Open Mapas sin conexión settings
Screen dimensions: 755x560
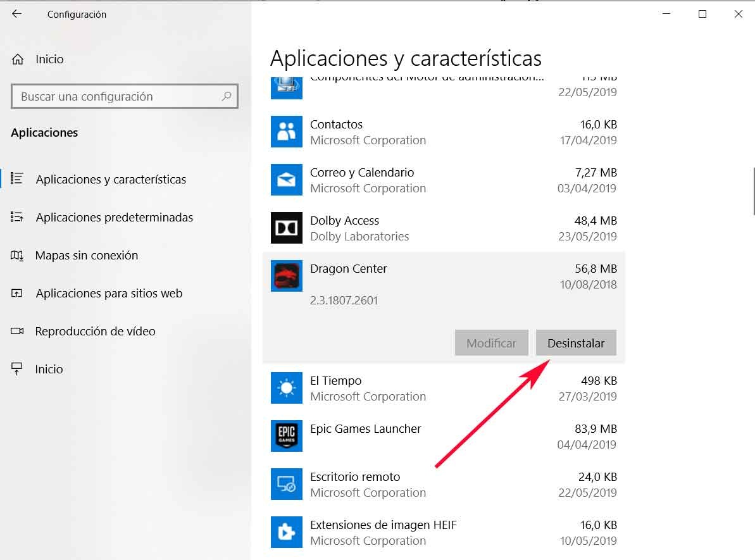pyautogui.click(x=87, y=255)
